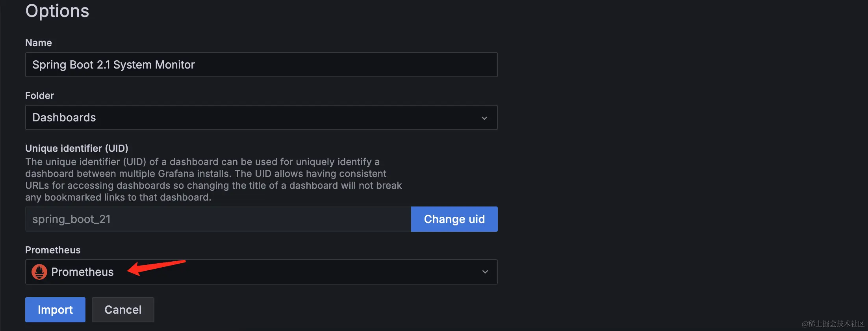This screenshot has width=868, height=331.
Task: Click the Folder field label
Action: coord(39,95)
